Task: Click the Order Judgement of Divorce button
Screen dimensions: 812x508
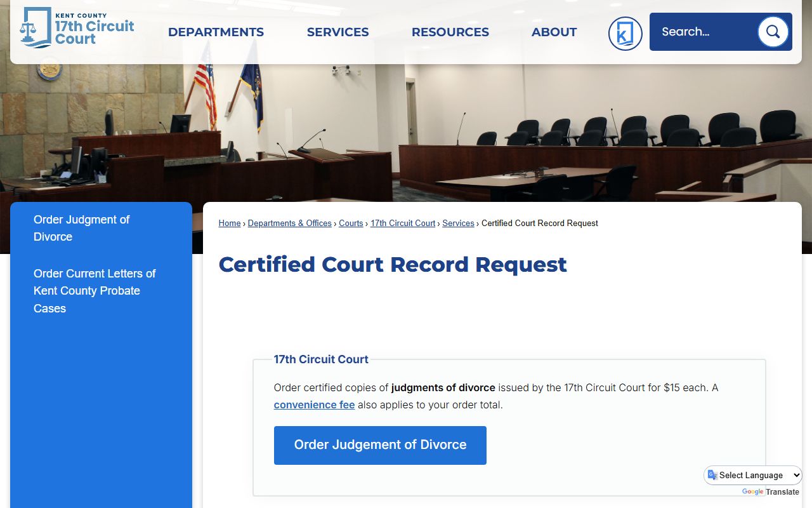Action: [380, 445]
